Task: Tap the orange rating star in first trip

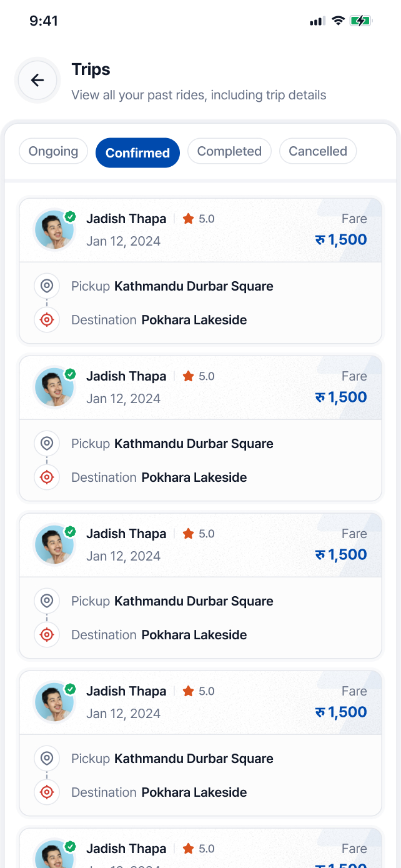Action: tap(188, 219)
